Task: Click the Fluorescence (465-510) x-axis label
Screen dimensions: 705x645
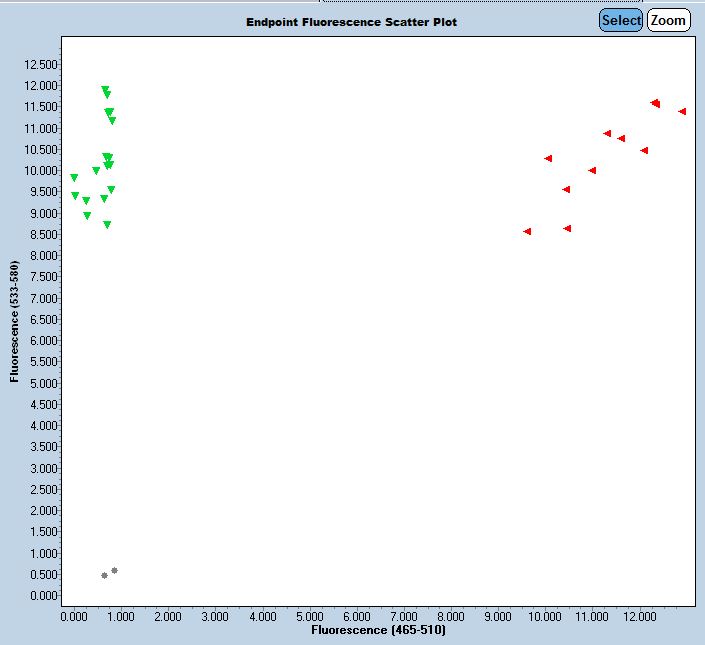Action: coord(379,631)
